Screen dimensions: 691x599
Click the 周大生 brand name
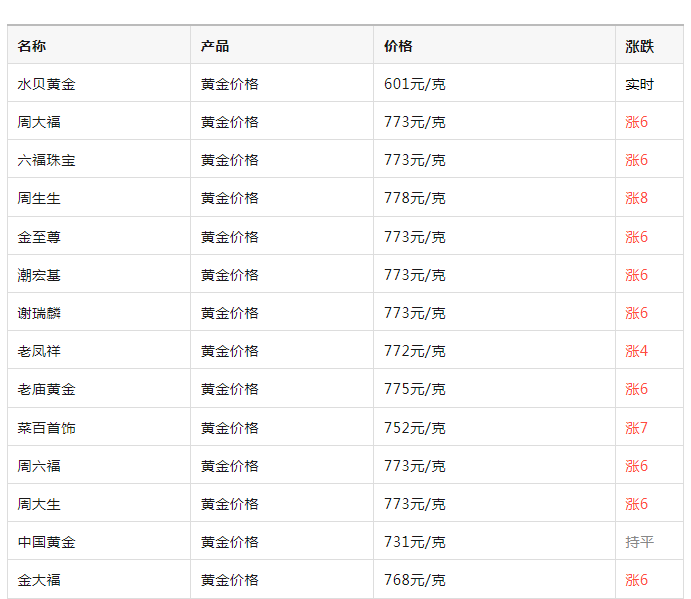pos(39,504)
